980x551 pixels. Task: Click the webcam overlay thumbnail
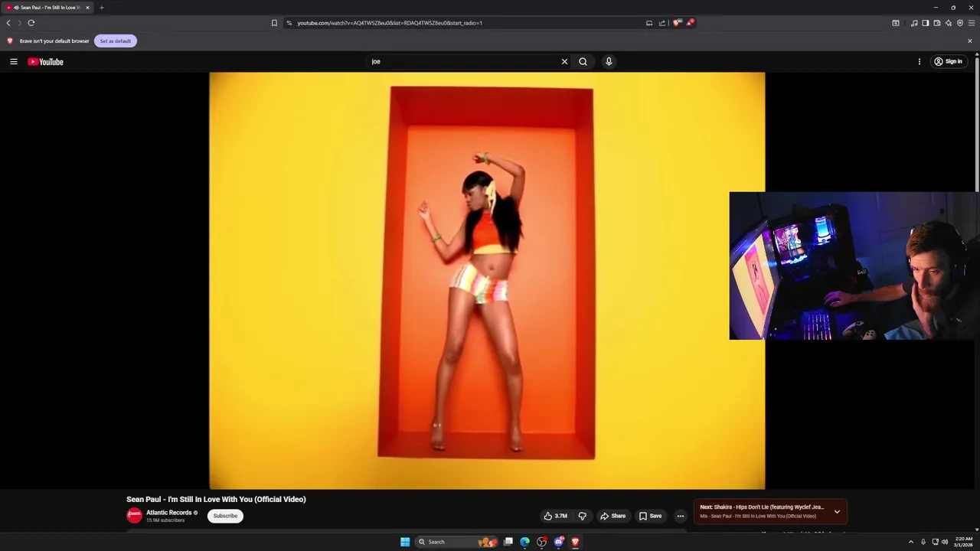tap(854, 266)
